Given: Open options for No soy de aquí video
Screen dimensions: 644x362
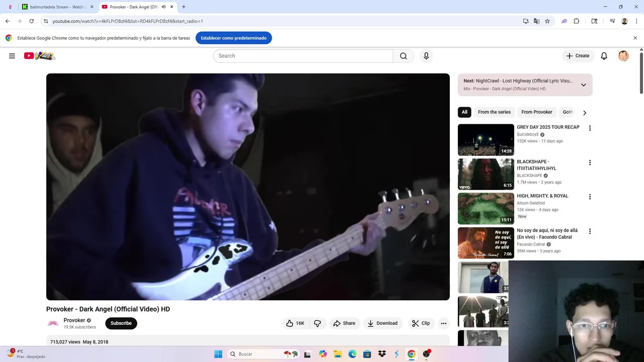Looking at the screenshot, I should pos(590,231).
